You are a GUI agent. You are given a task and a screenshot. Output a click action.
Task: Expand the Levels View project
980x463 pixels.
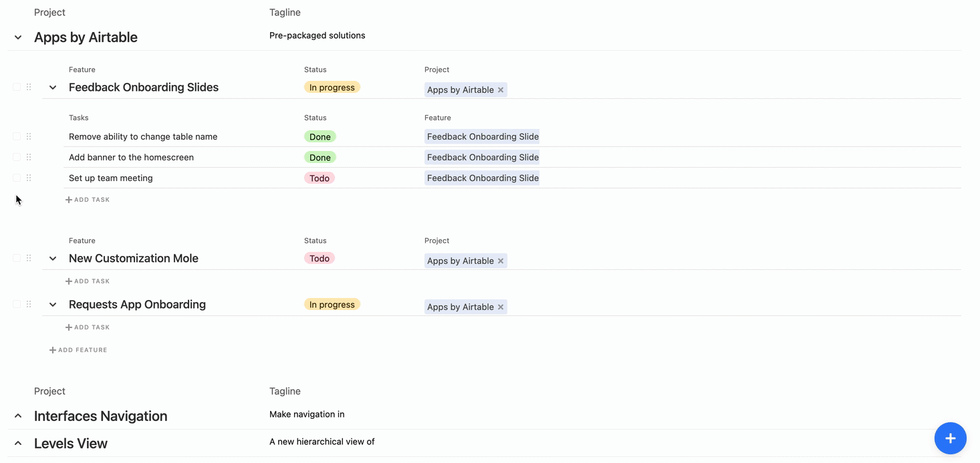click(18, 443)
